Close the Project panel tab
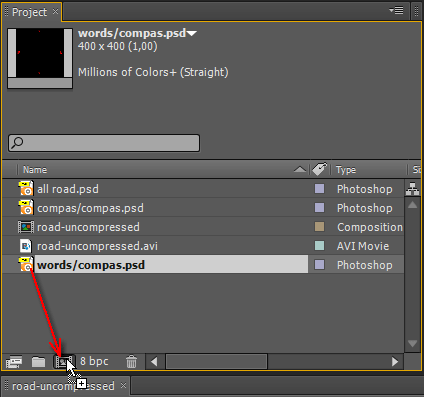424x397 pixels. click(55, 12)
